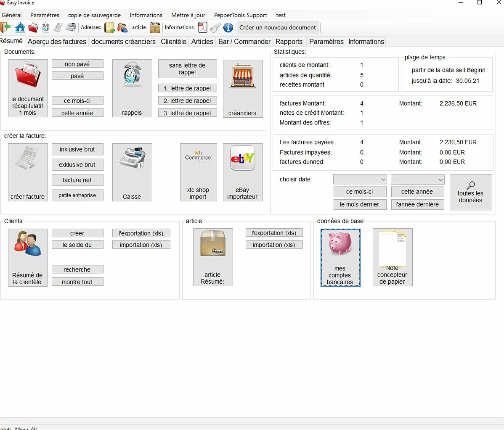
Task: Click the créer facture tile
Action: tap(28, 172)
